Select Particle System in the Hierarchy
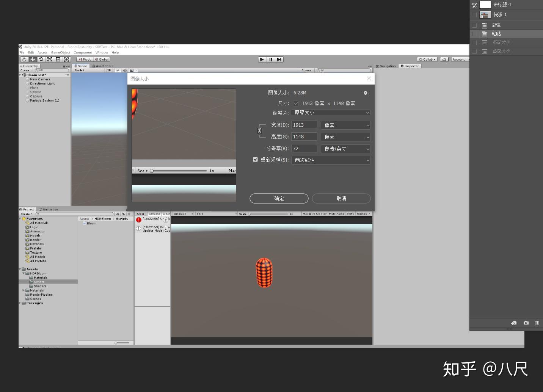 click(x=44, y=100)
